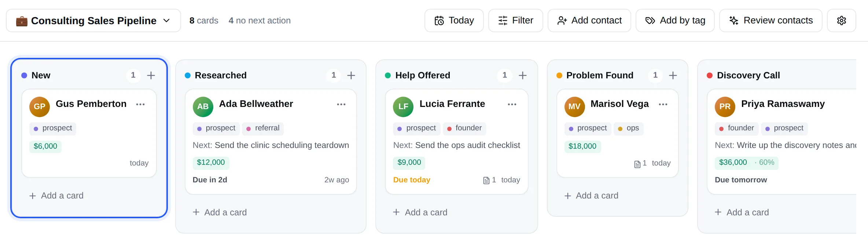
Task: Click the $18,000 value on Marisol Vega's card
Action: 582,146
